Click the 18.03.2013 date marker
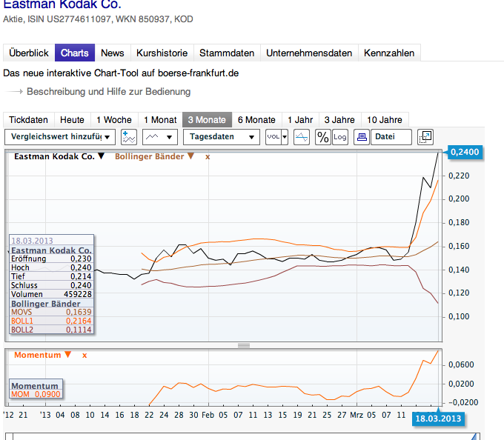504x440 pixels. point(438,419)
